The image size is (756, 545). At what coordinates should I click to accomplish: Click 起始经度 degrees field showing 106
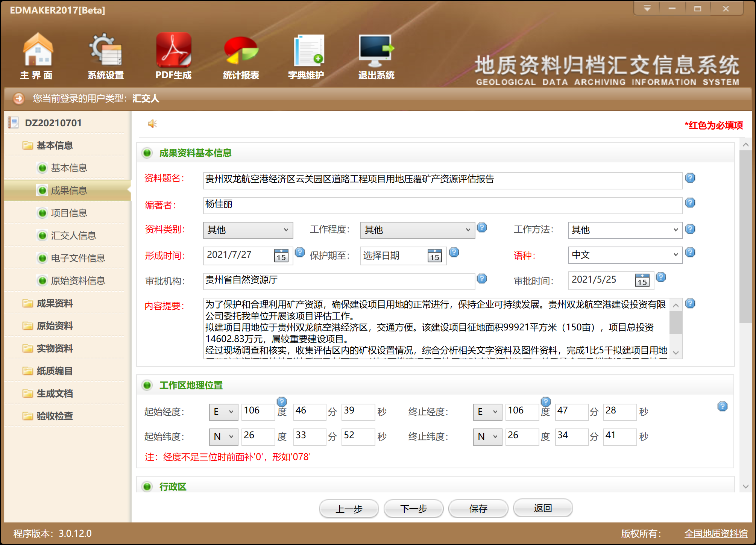[x=258, y=412]
